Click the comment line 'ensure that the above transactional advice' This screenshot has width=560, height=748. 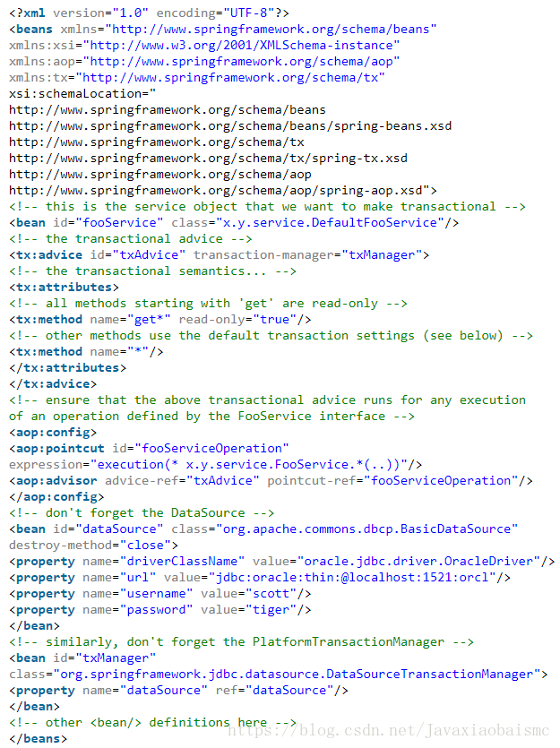coord(267,400)
